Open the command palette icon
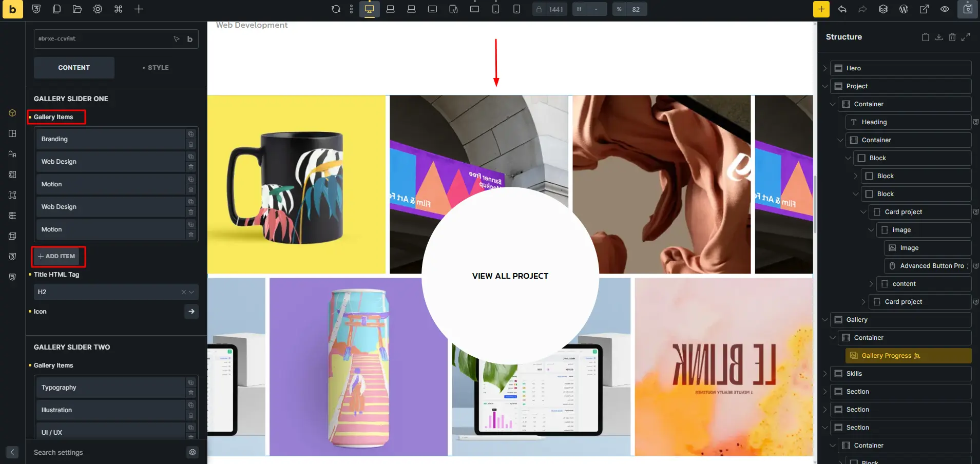Screen dimensions: 980x464 pyautogui.click(x=118, y=9)
